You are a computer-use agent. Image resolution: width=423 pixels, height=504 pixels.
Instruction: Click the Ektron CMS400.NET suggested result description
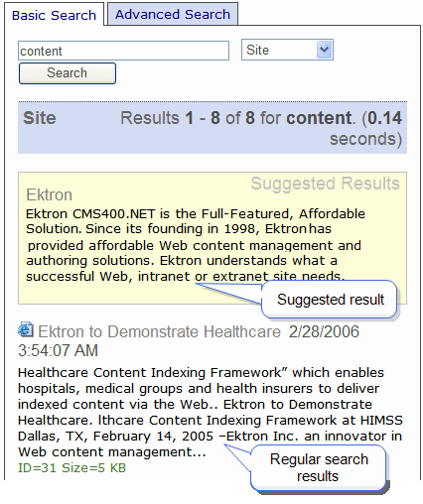[x=196, y=245]
